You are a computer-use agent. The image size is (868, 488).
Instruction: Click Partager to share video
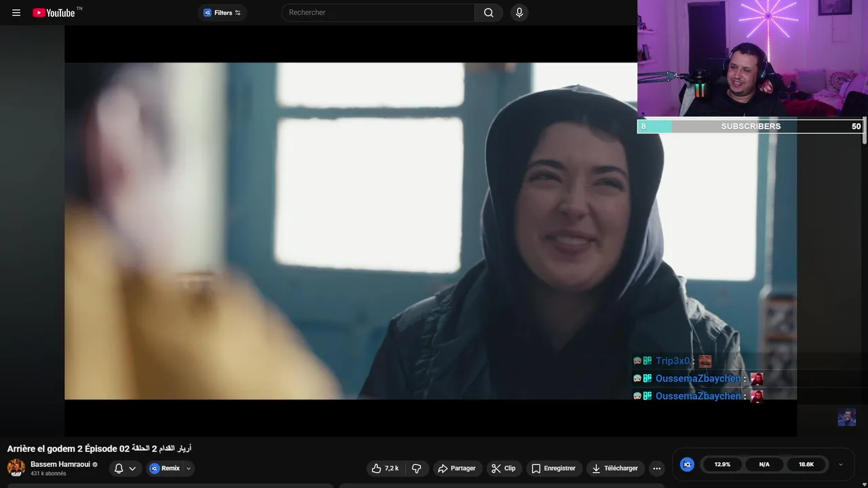click(457, 468)
